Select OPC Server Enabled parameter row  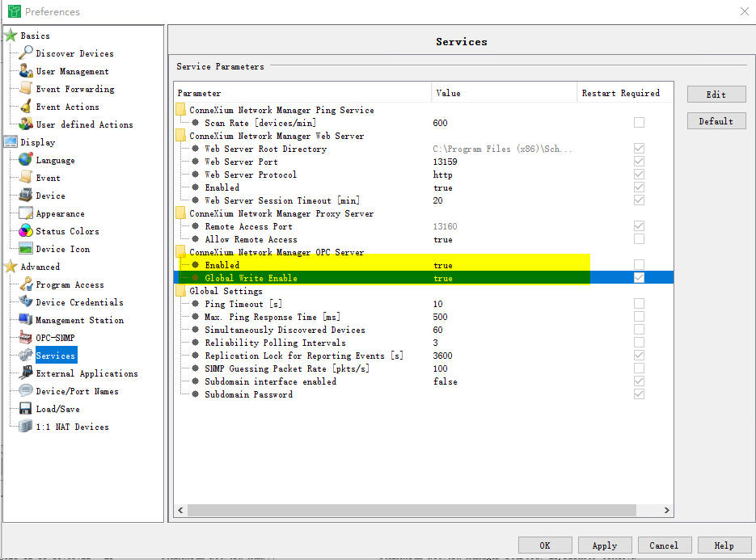(x=424, y=264)
